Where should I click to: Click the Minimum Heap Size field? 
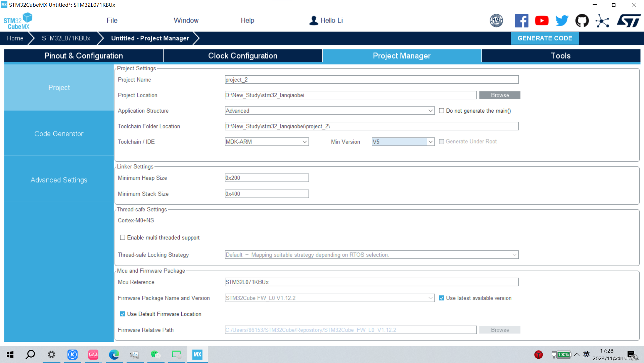(x=267, y=178)
